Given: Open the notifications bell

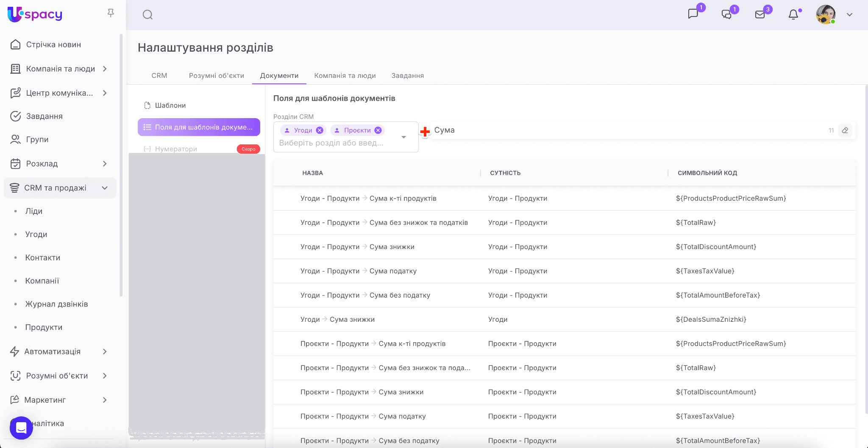Looking at the screenshot, I should (x=793, y=14).
